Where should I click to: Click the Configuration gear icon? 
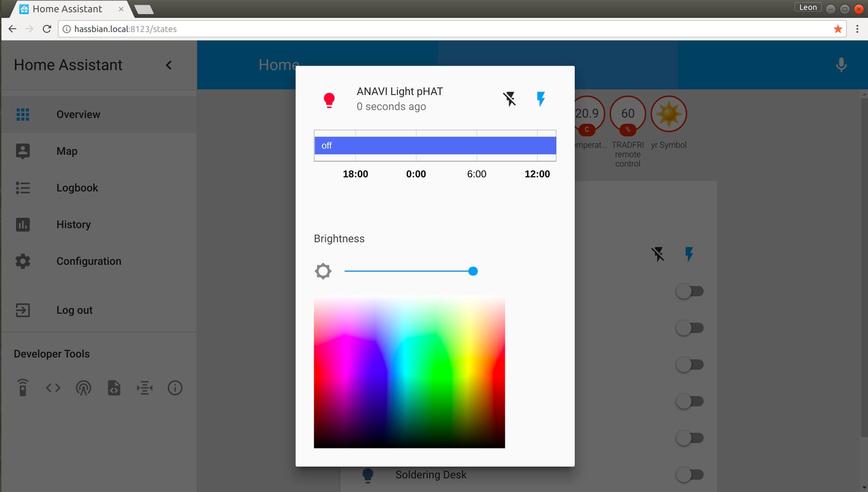pos(23,261)
